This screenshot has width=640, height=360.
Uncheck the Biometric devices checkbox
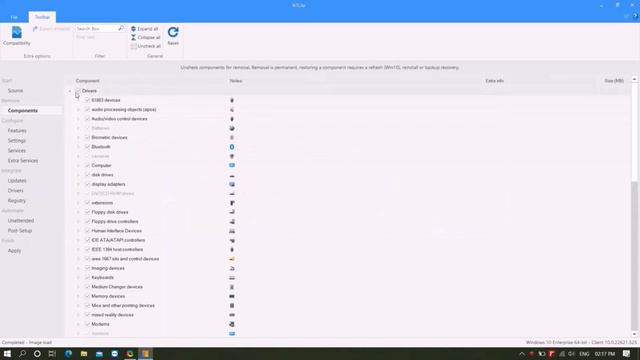coord(87,138)
